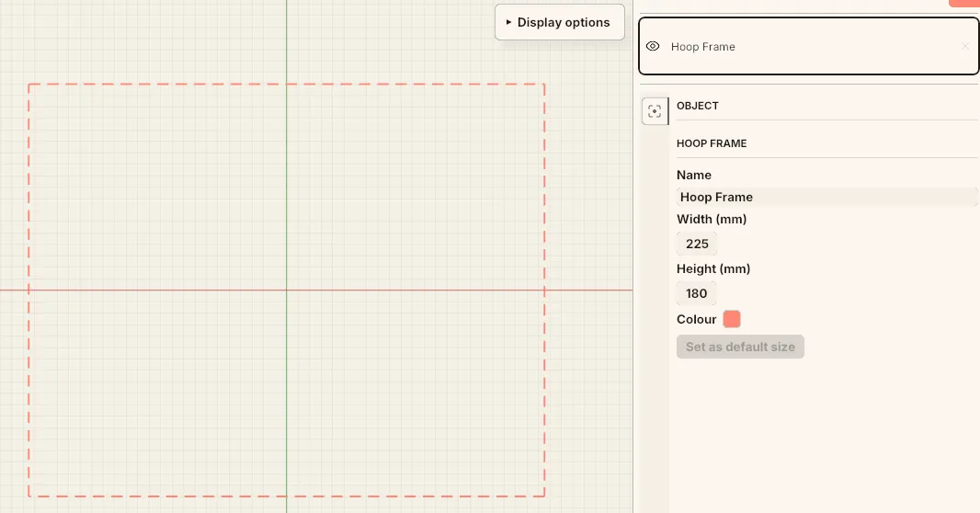Click the Height (mm) label
Viewport: 980px width, 513px height.
point(713,268)
